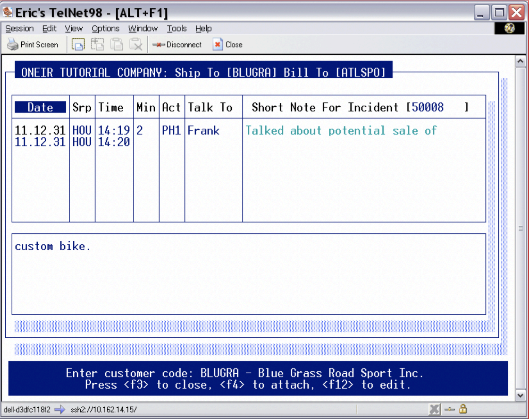The width and height of the screenshot is (529, 420).
Task: Click the blue arrow icon in status bar
Action: coord(60,409)
